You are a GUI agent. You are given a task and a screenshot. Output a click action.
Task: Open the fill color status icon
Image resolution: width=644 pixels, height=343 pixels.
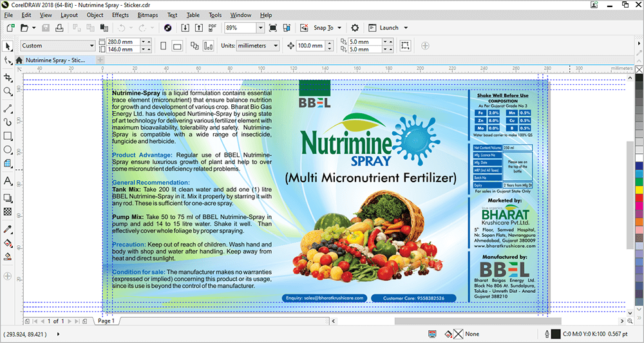(449, 334)
